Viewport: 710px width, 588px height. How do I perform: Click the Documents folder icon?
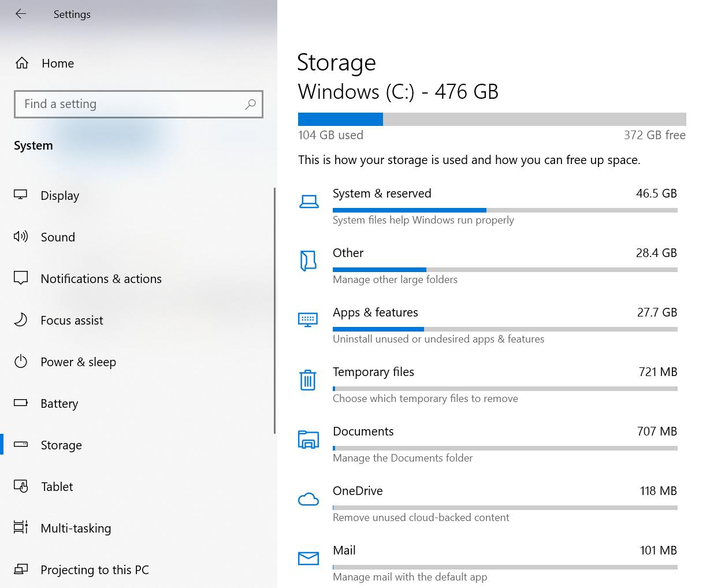click(308, 440)
